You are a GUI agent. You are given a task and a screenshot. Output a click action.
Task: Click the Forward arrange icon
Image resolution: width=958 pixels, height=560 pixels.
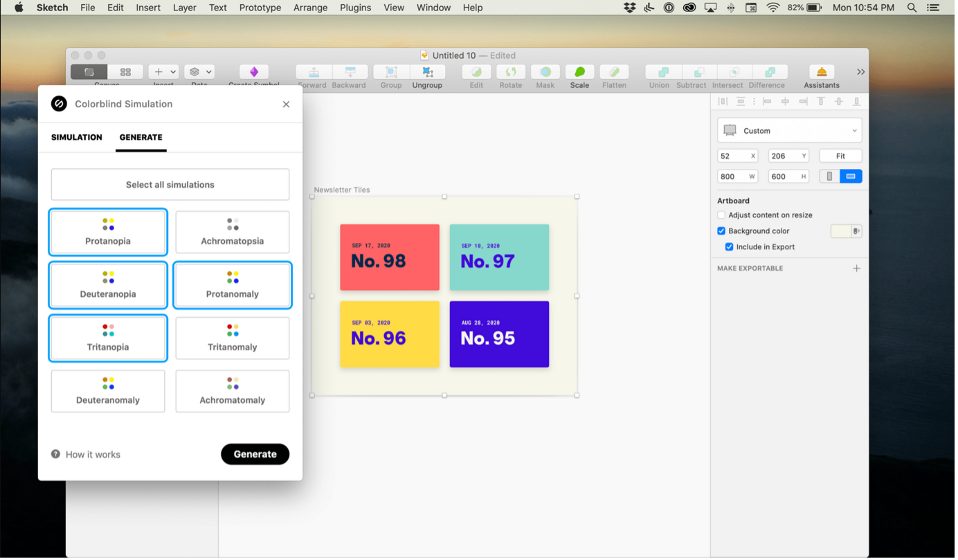pyautogui.click(x=314, y=72)
